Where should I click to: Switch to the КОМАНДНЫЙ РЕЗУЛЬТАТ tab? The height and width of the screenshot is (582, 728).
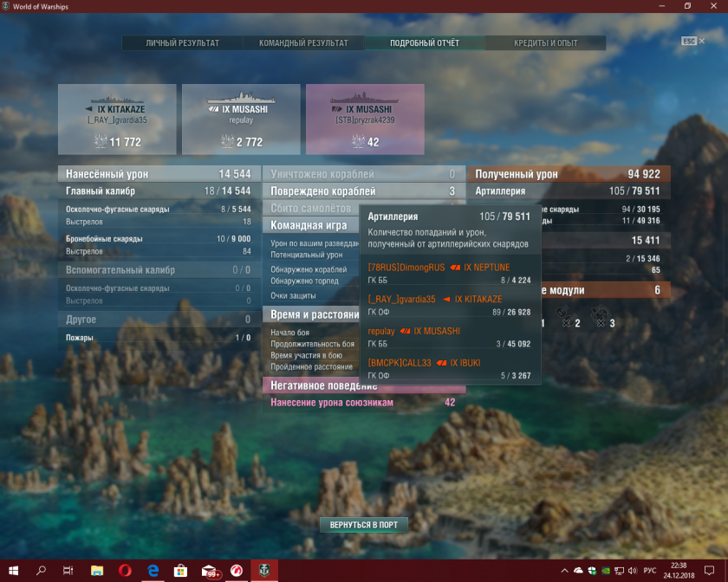pos(303,43)
